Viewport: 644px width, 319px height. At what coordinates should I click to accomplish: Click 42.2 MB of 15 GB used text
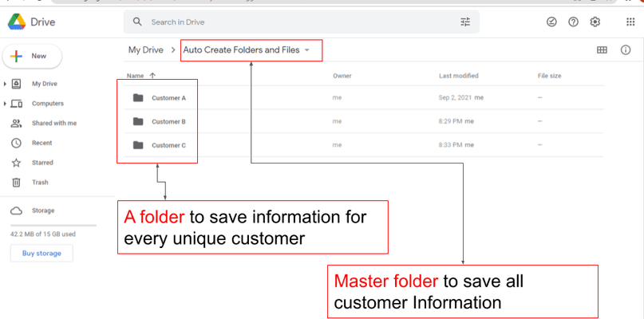(43, 234)
